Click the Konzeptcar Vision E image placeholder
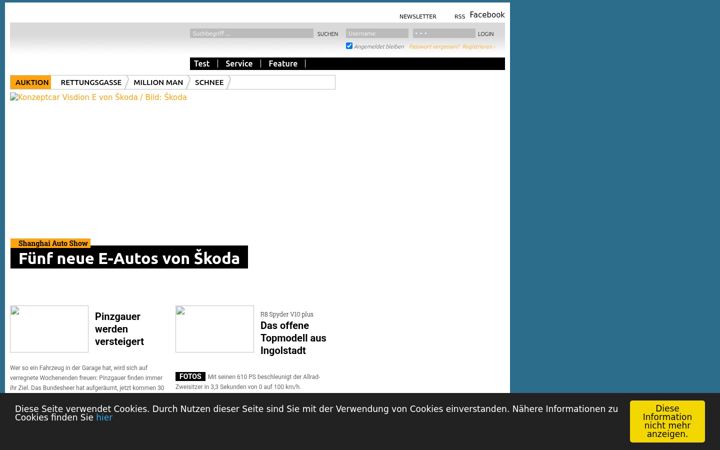The image size is (720, 450). coord(98,97)
